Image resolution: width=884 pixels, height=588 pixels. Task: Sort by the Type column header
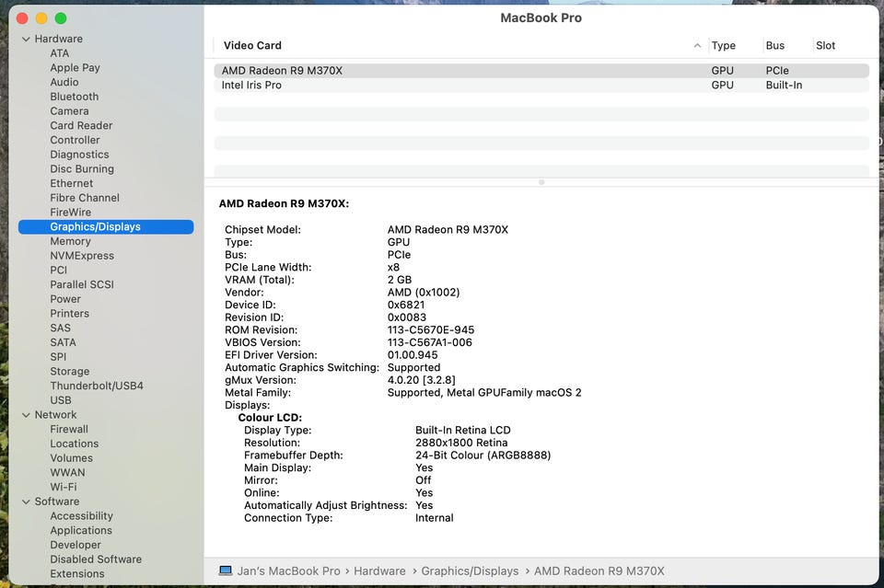pos(724,45)
